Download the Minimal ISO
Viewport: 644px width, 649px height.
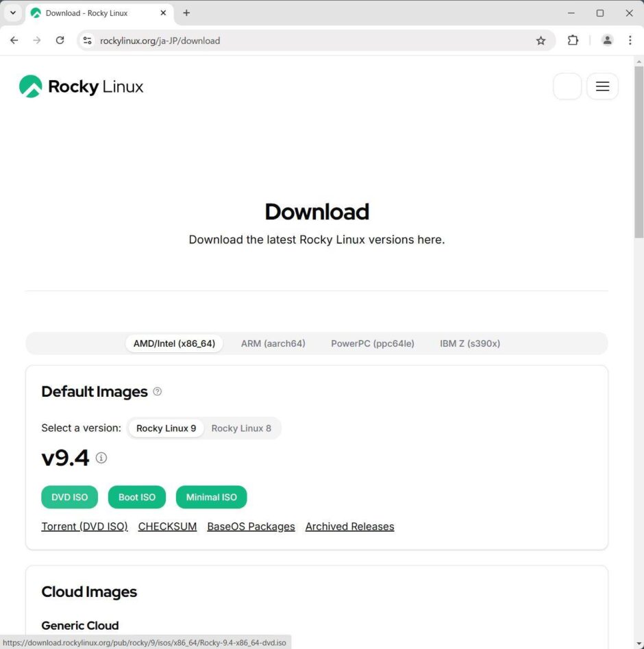click(x=211, y=497)
